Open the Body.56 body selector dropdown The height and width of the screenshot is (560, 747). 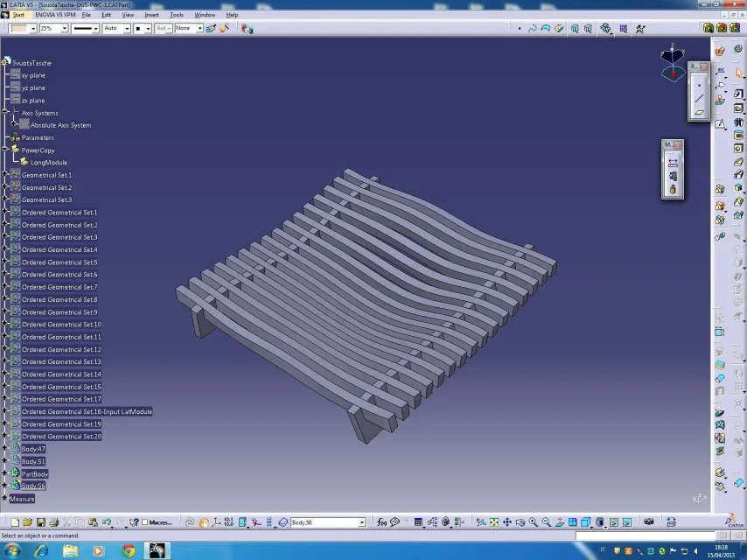pos(362,523)
